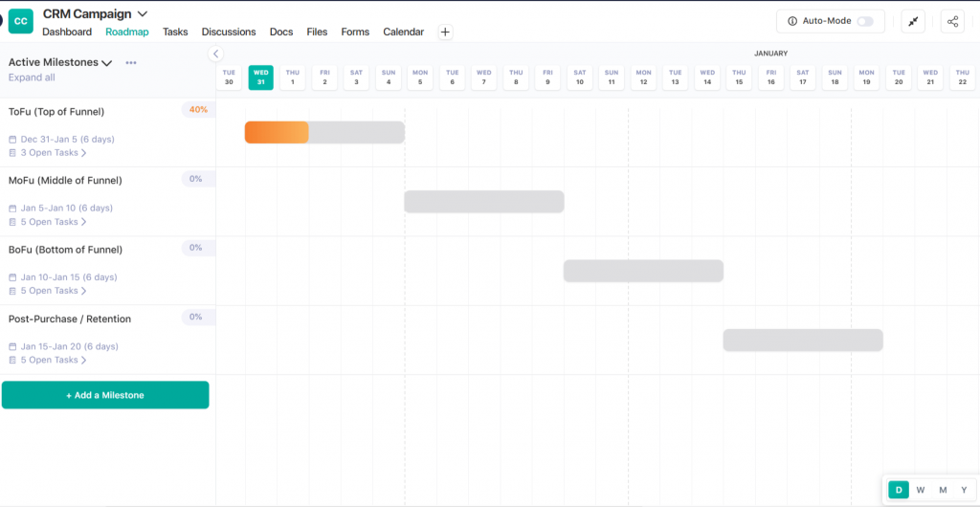This screenshot has height=507, width=980.
Task: Toggle the Auto-Mode switch
Action: [865, 21]
